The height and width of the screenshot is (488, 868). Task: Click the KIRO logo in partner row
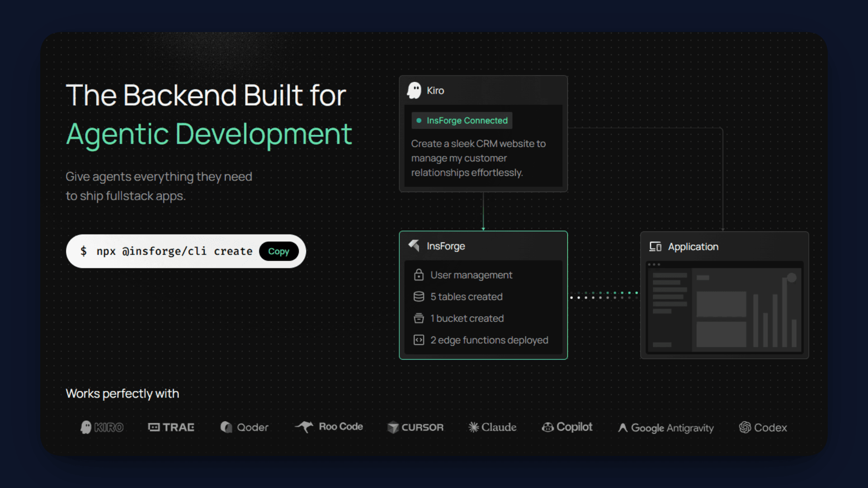[102, 427]
